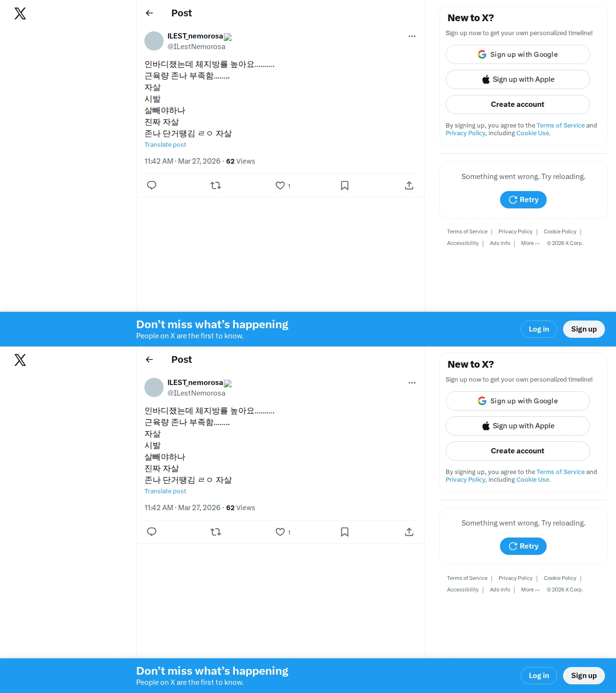Bookmark the lower copy of the post
Viewport: 616px width, 693px height.
345,532
